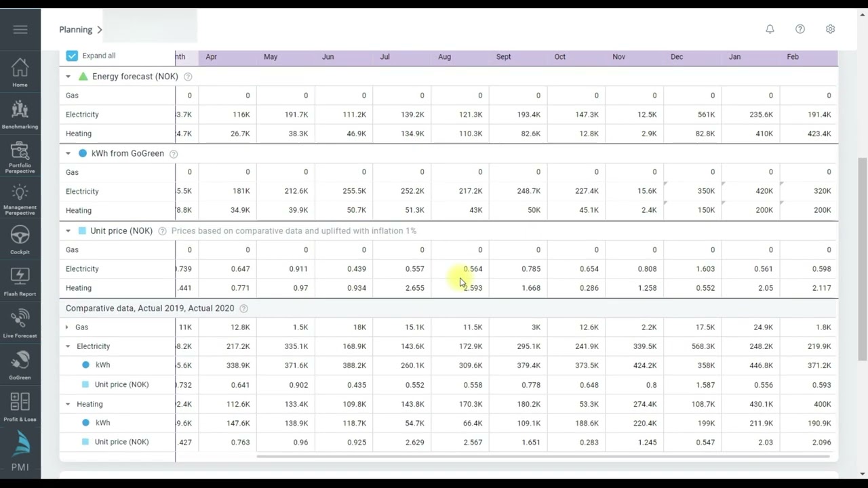The image size is (868, 488).
Task: Click Comparative data, Actual 2019, Actual 2020 heading
Action: pyautogui.click(x=150, y=308)
